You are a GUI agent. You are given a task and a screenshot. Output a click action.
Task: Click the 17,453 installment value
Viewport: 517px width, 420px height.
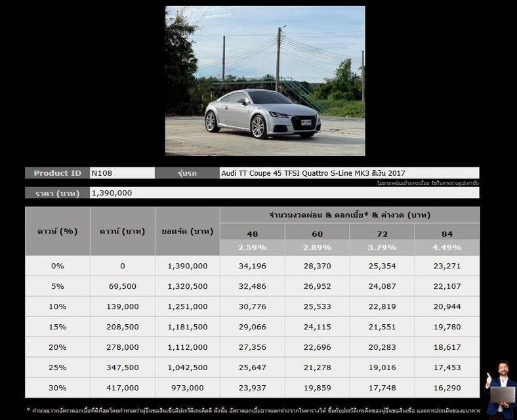pos(447,367)
